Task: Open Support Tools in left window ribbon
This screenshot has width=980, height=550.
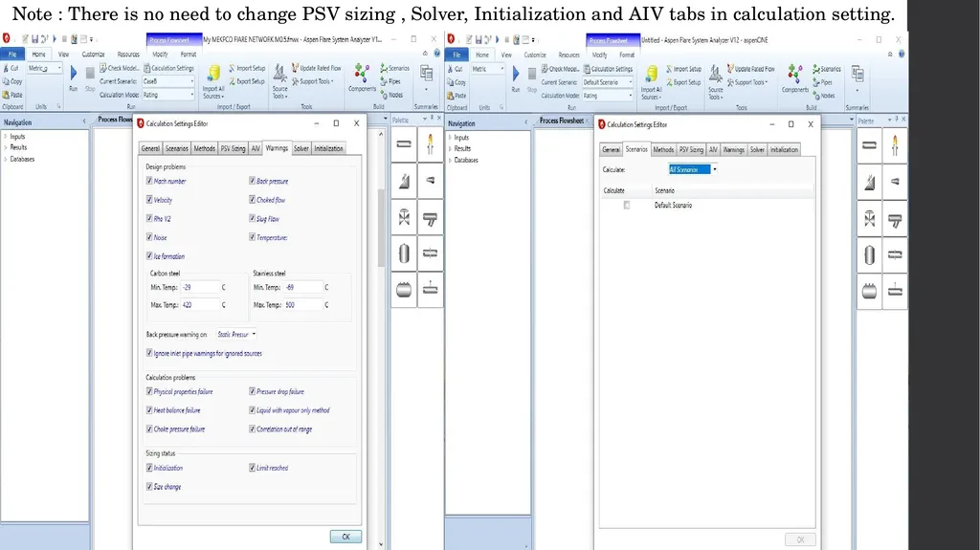Action: tap(313, 81)
